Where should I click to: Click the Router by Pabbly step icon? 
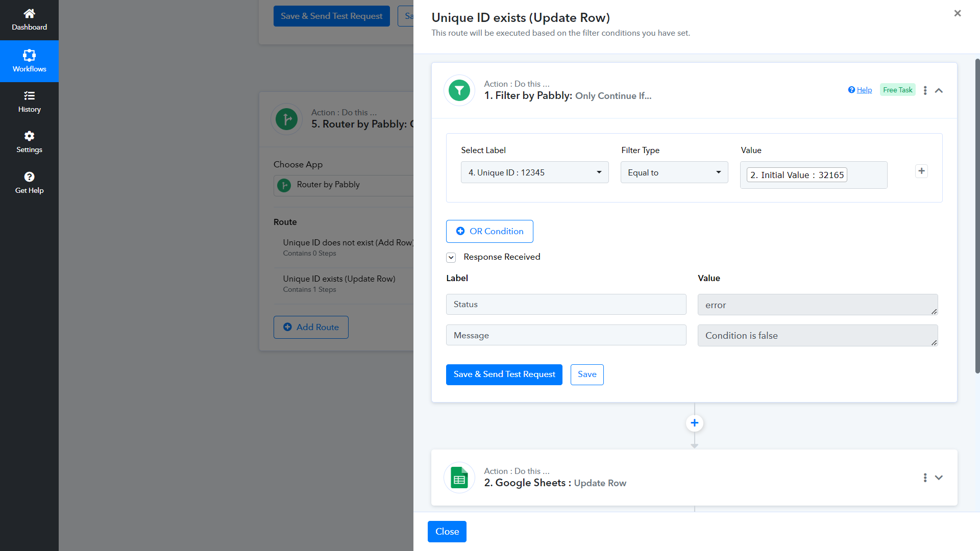286,119
